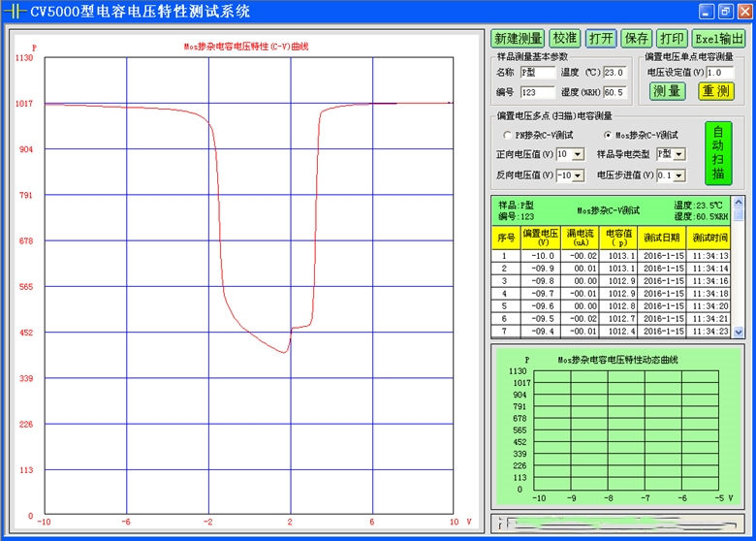Focus the 编号 sample number field
Viewport: 756px width, 541px height.
pyautogui.click(x=537, y=93)
